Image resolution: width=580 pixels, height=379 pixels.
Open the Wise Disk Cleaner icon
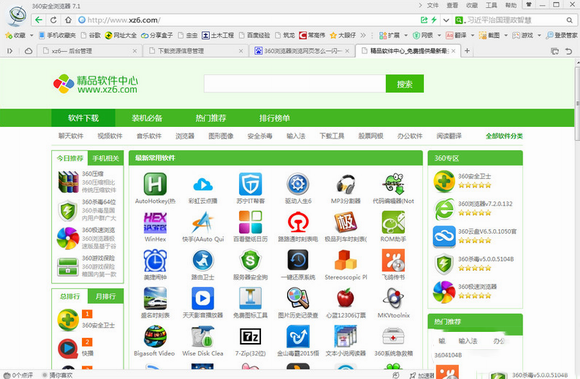[203, 336]
